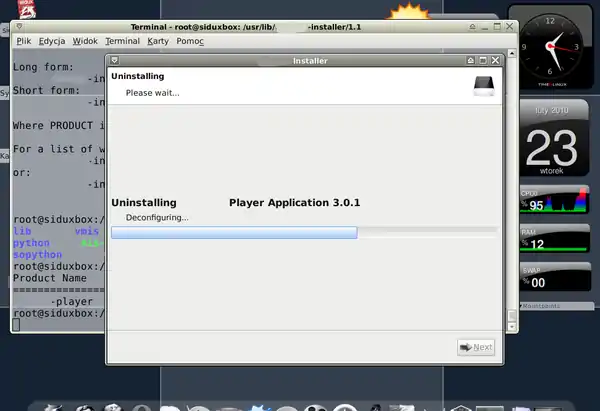Open the Karty tabs menu
Screen dimensions: 600x411
pyautogui.click(x=157, y=41)
